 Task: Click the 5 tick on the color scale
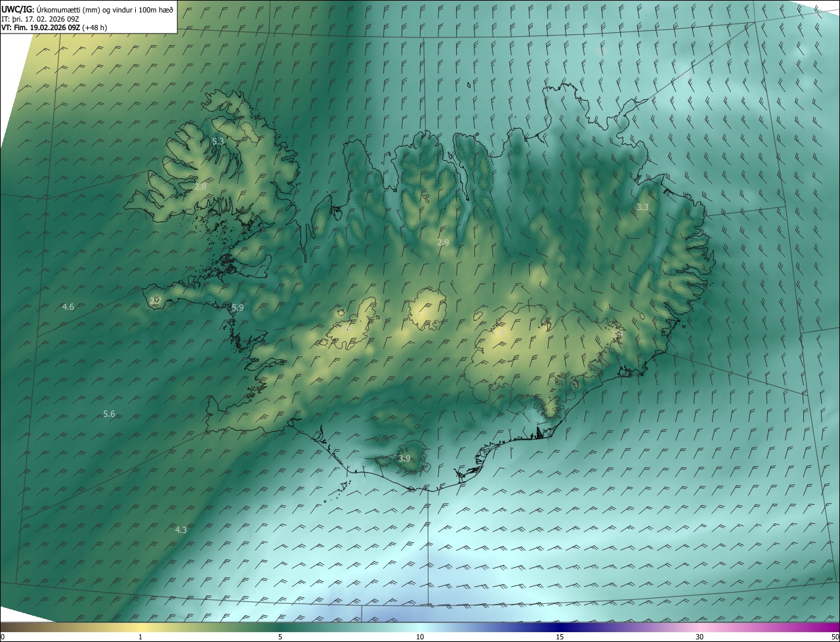(x=280, y=637)
